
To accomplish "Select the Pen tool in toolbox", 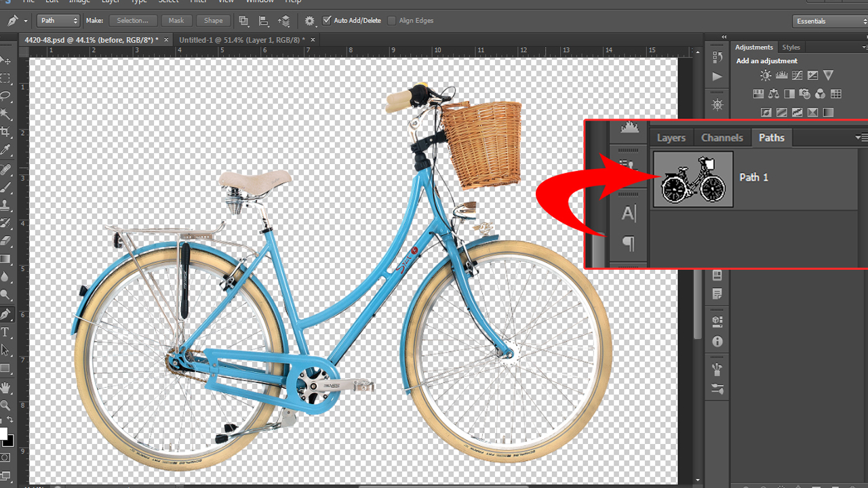I will [5, 314].
